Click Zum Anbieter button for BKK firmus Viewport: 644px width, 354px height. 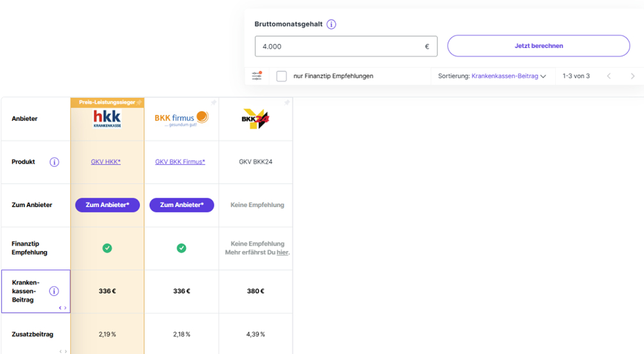click(x=182, y=205)
